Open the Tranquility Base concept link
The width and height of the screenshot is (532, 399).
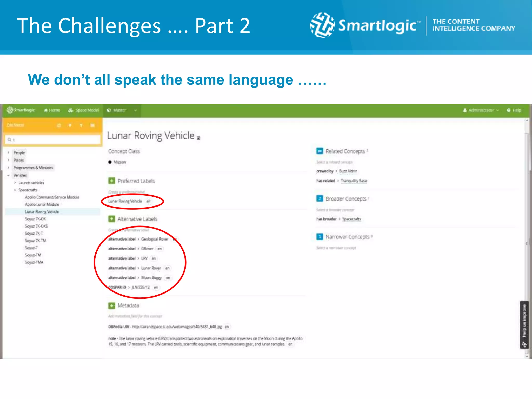click(x=354, y=181)
